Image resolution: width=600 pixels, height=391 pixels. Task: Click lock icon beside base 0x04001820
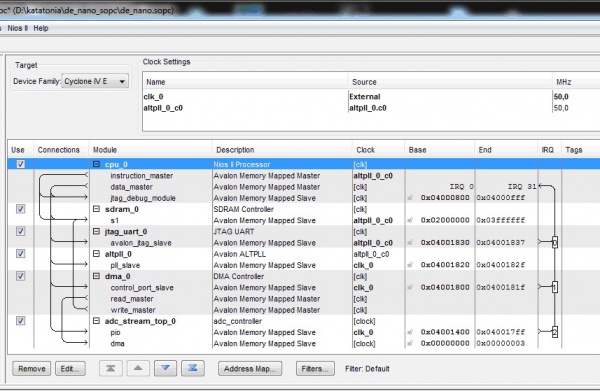[410, 265]
